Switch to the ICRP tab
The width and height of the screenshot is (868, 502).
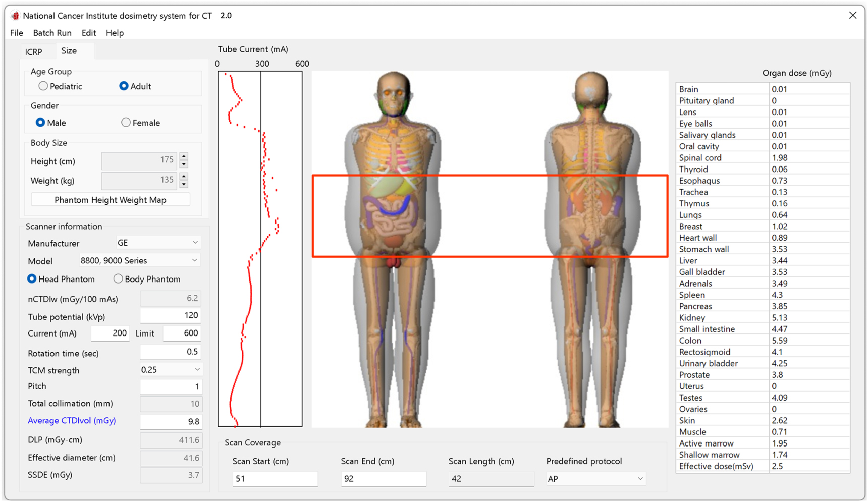tap(34, 52)
